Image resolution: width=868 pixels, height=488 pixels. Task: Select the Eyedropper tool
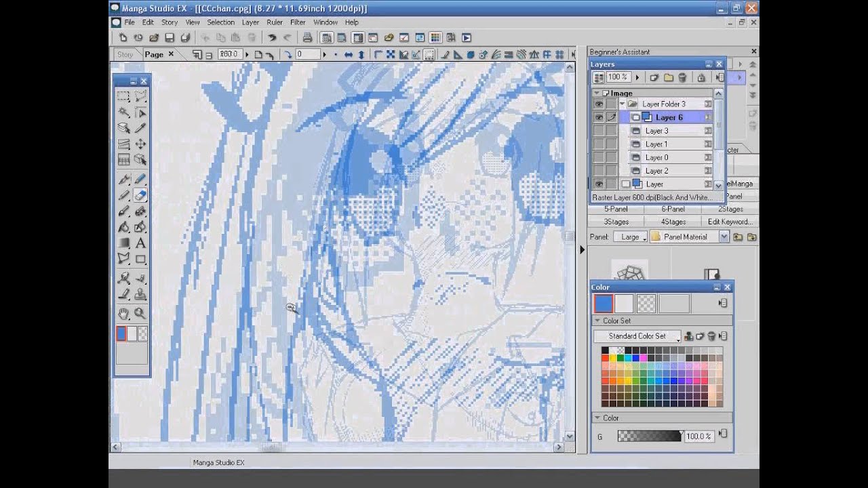tap(140, 128)
